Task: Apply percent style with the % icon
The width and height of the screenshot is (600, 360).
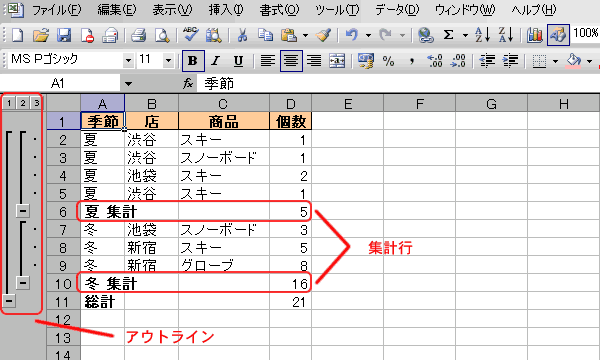Action: point(388,61)
